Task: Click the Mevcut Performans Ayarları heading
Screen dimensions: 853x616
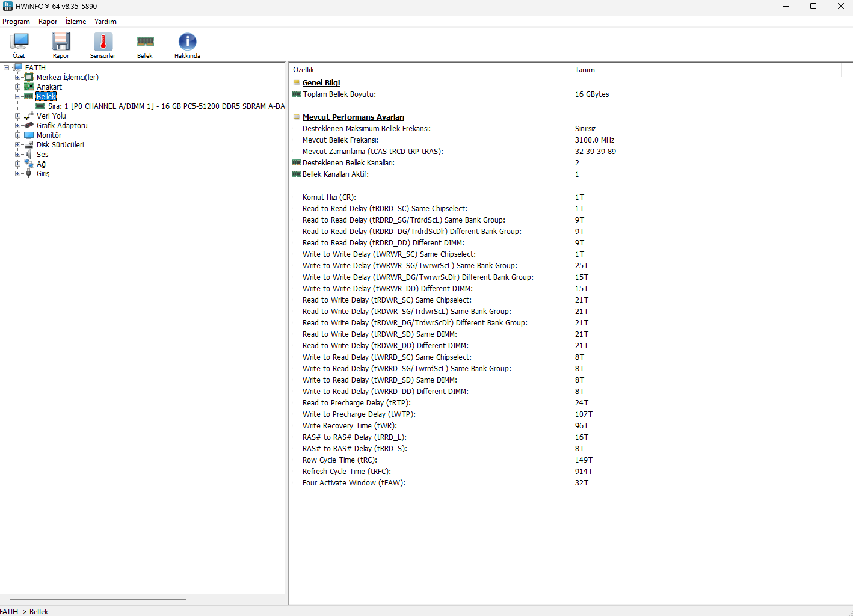Action: point(353,117)
